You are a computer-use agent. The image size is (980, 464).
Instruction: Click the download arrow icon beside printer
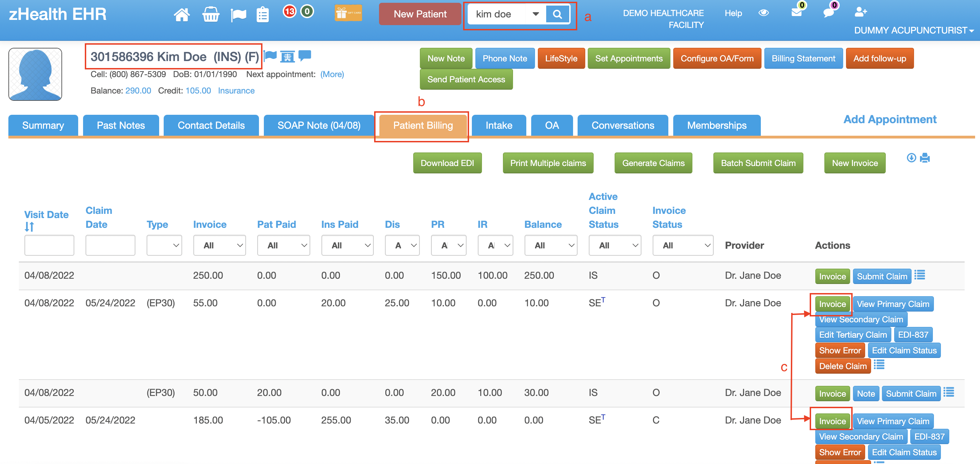coord(911,158)
